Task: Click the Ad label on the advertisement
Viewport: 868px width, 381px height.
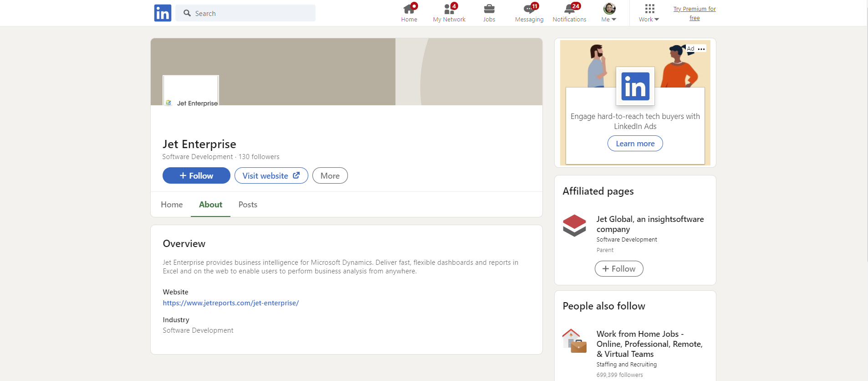Action: pos(691,49)
